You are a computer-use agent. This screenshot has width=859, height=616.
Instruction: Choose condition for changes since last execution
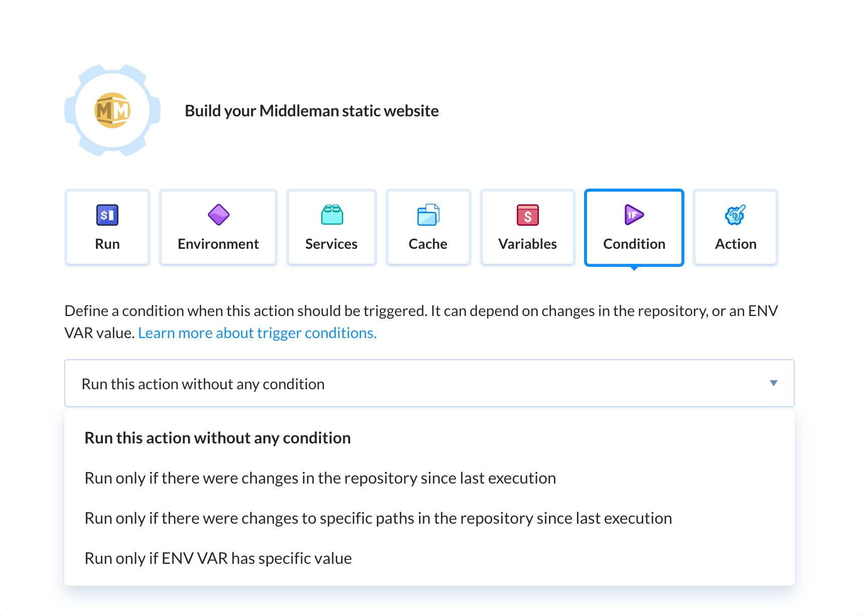pyautogui.click(x=320, y=478)
